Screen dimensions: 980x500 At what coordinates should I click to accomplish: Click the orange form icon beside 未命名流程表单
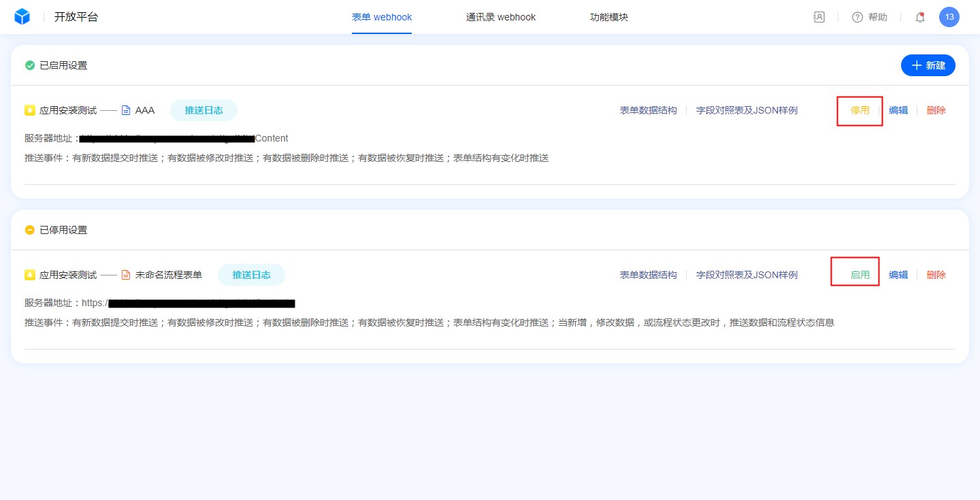pos(126,275)
